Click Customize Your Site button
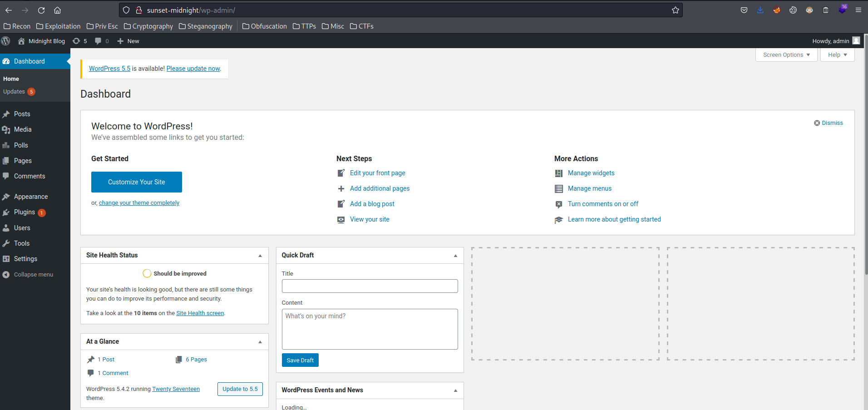This screenshot has width=868, height=410. pyautogui.click(x=137, y=182)
